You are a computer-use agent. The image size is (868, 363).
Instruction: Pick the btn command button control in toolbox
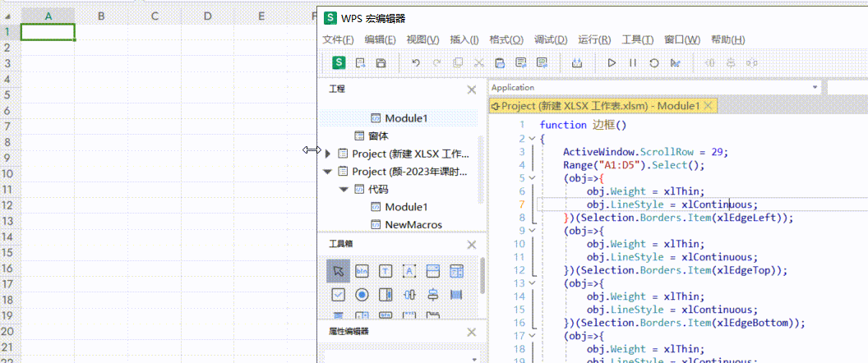tap(362, 271)
